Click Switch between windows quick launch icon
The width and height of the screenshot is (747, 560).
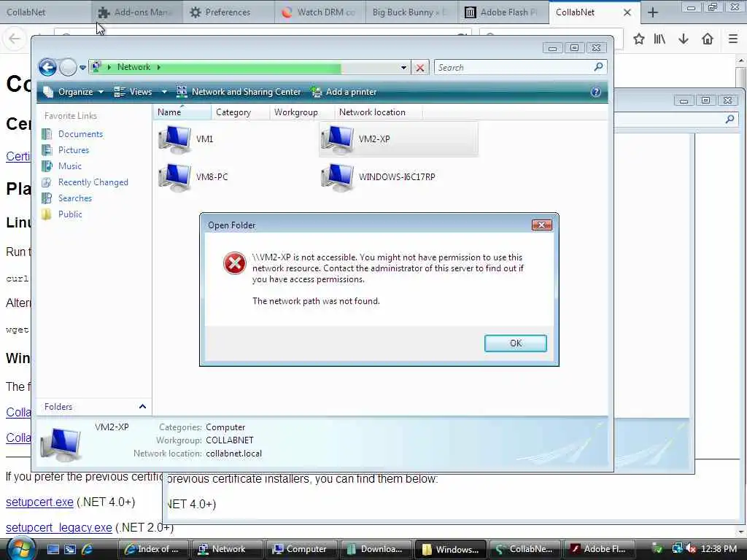70,549
